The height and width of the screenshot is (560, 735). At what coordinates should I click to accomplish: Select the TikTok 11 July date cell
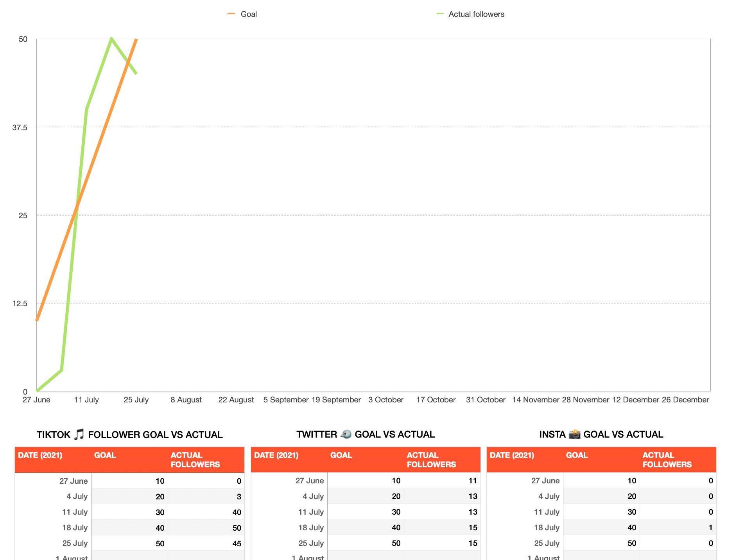coord(53,512)
